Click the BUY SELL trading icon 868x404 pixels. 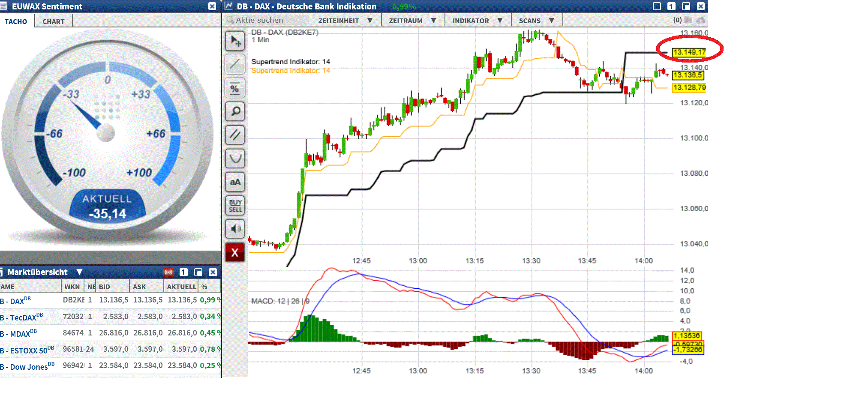click(x=235, y=205)
